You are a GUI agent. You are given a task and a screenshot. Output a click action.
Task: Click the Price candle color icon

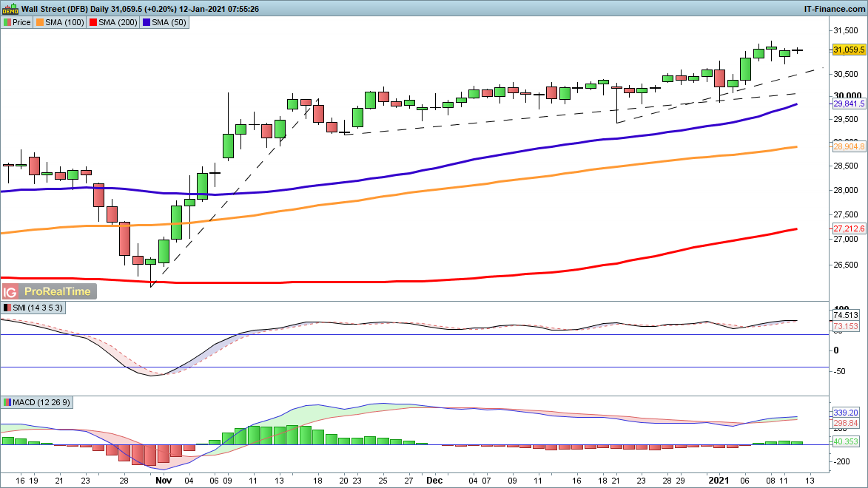click(7, 22)
